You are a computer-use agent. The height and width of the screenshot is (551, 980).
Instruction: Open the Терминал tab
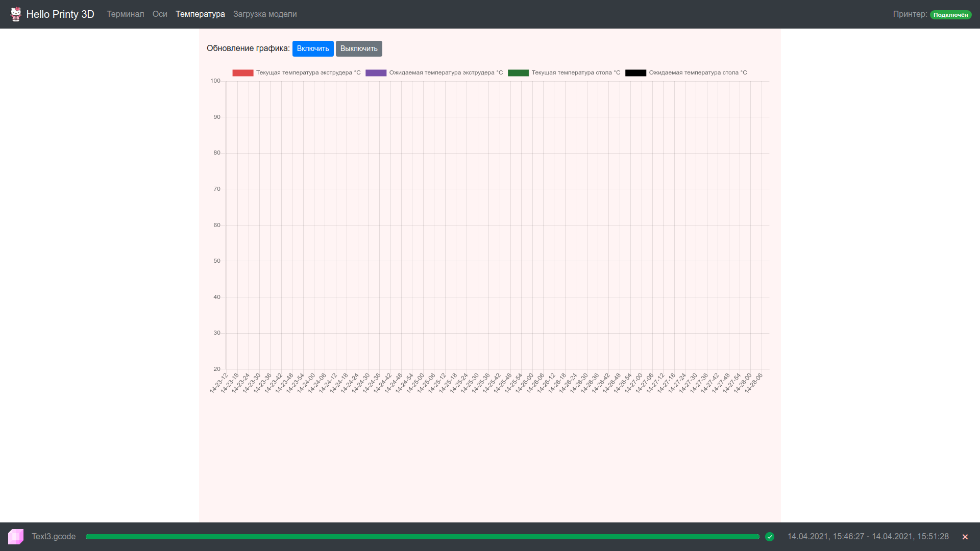coord(125,14)
